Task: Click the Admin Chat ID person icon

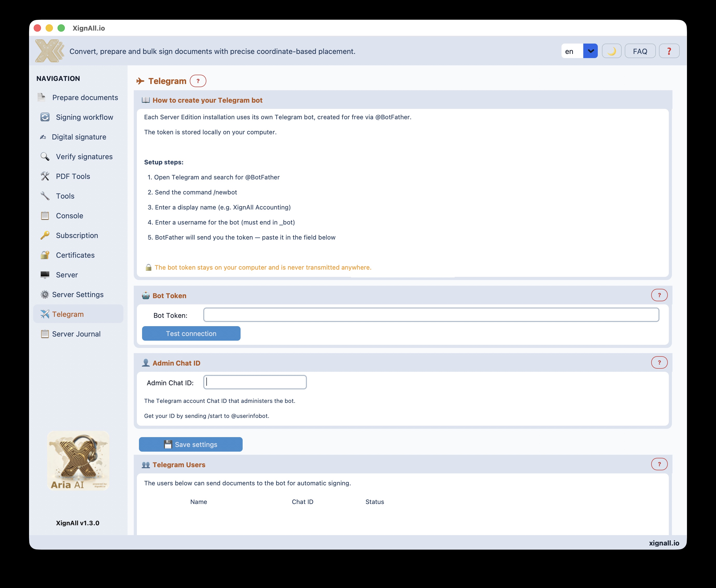Action: pos(146,363)
